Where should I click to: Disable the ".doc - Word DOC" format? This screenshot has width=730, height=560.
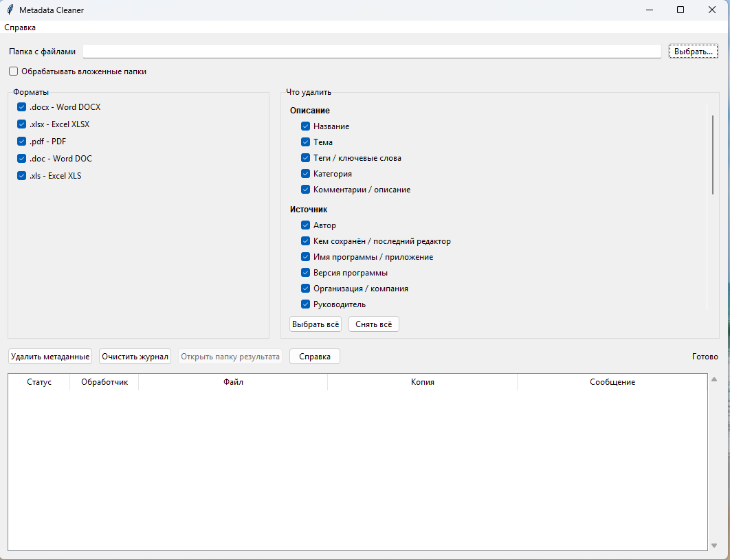click(21, 158)
